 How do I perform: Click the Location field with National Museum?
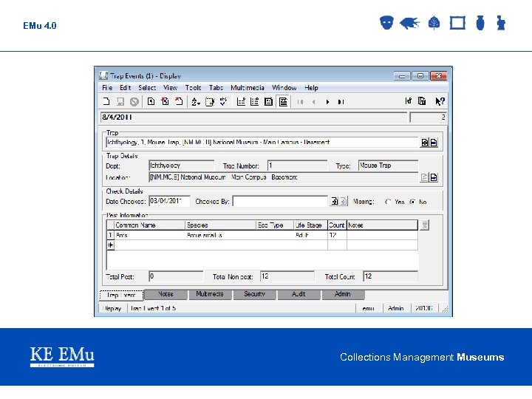pos(283,177)
